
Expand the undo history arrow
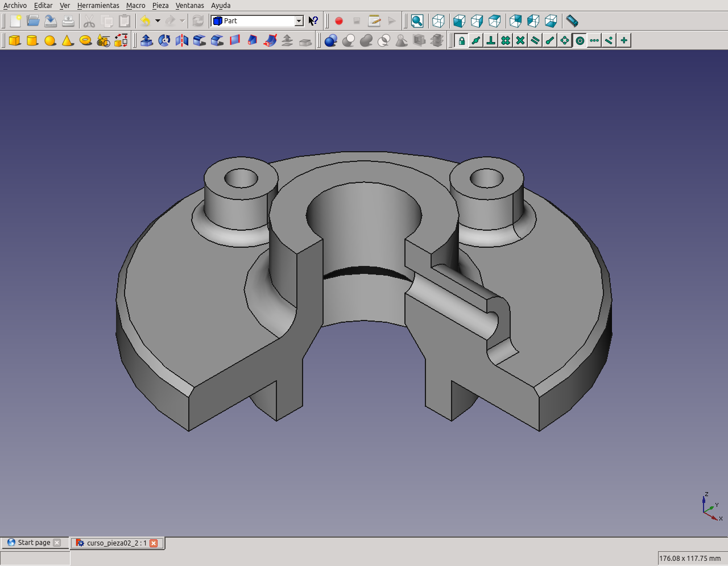click(158, 21)
